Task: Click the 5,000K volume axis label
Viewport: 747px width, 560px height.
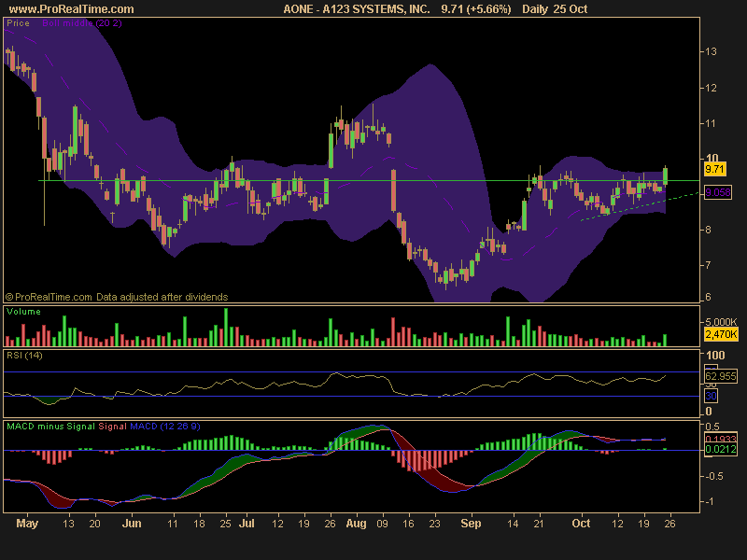Action: [x=720, y=322]
